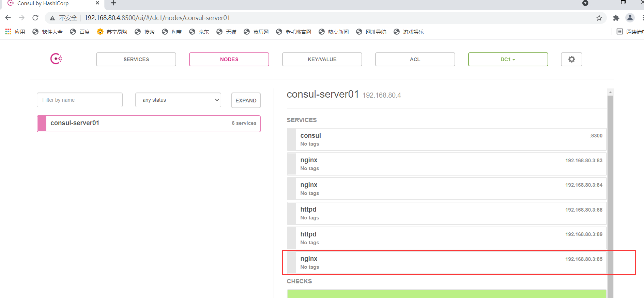Open nginx service at 192.168.80.3:85
Viewport: 644px width, 298px height.
447,263
